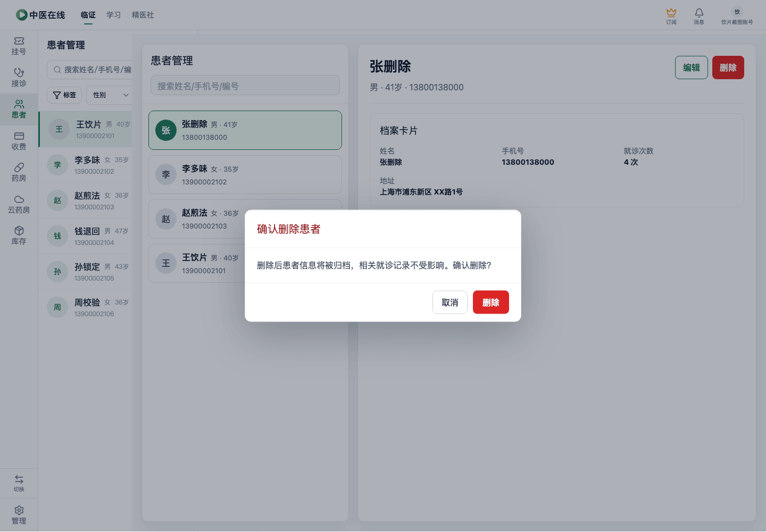Switch to the 学习 tab
The width and height of the screenshot is (766, 532).
[114, 15]
